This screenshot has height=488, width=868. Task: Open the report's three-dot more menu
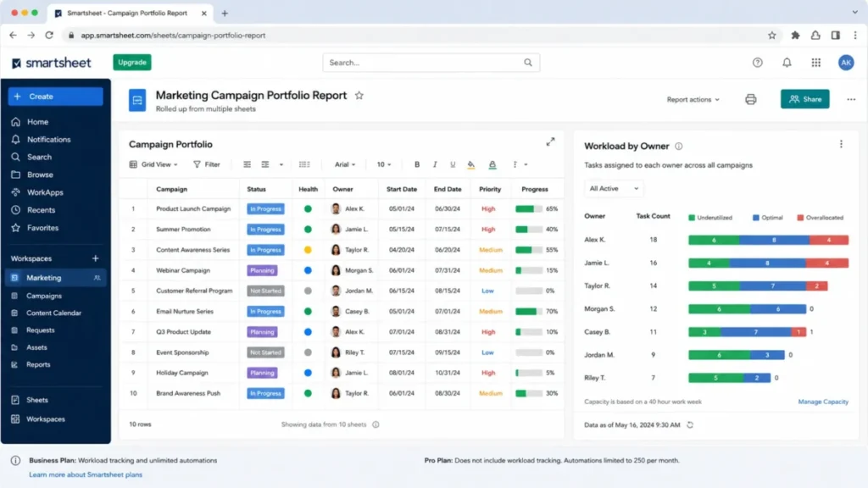[851, 100]
